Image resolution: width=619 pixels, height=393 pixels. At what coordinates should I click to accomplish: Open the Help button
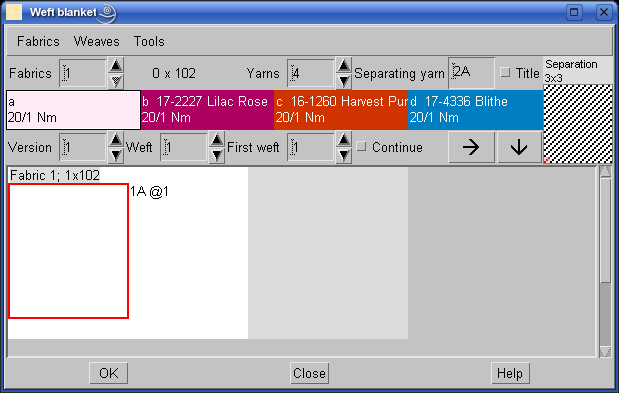(x=510, y=373)
